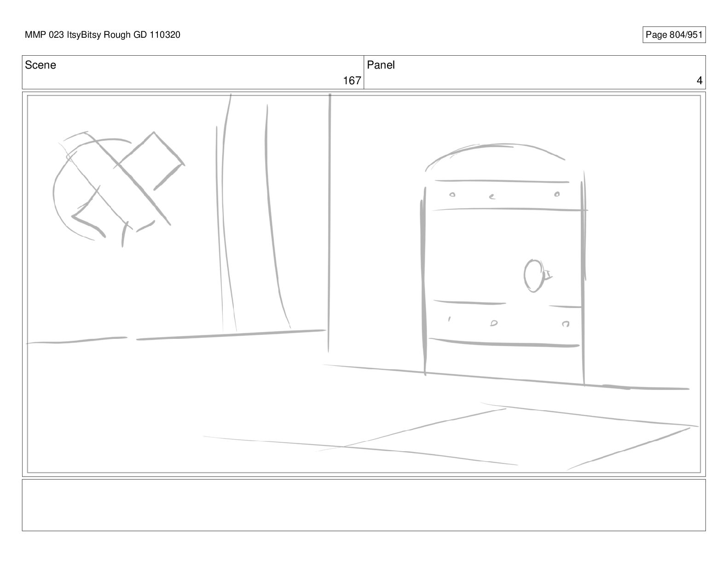Click the 'Panel' label
This screenshot has width=728, height=564.
(x=381, y=65)
